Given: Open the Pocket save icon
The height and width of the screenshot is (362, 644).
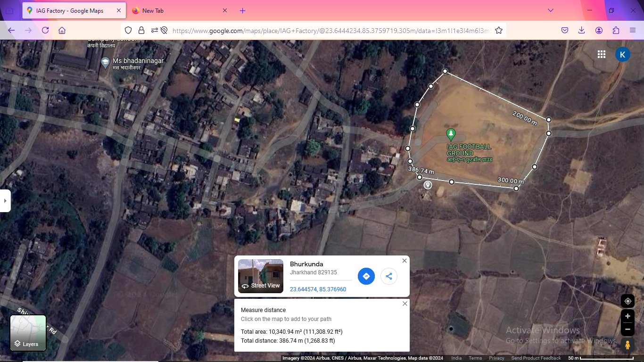Looking at the screenshot, I should pyautogui.click(x=565, y=30).
